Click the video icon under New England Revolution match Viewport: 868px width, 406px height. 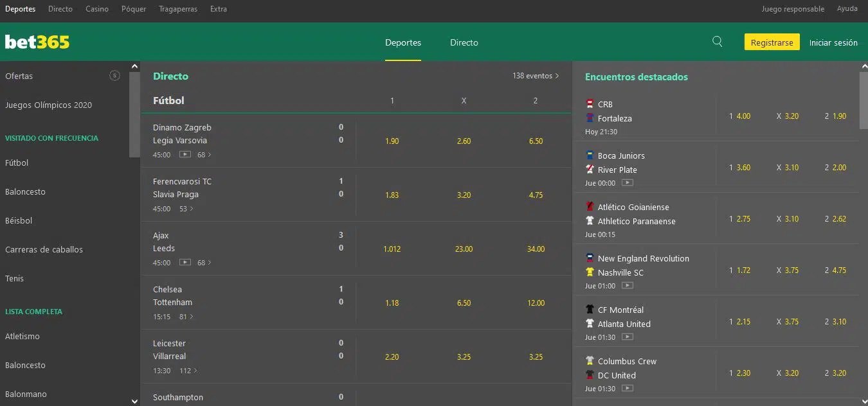click(628, 285)
